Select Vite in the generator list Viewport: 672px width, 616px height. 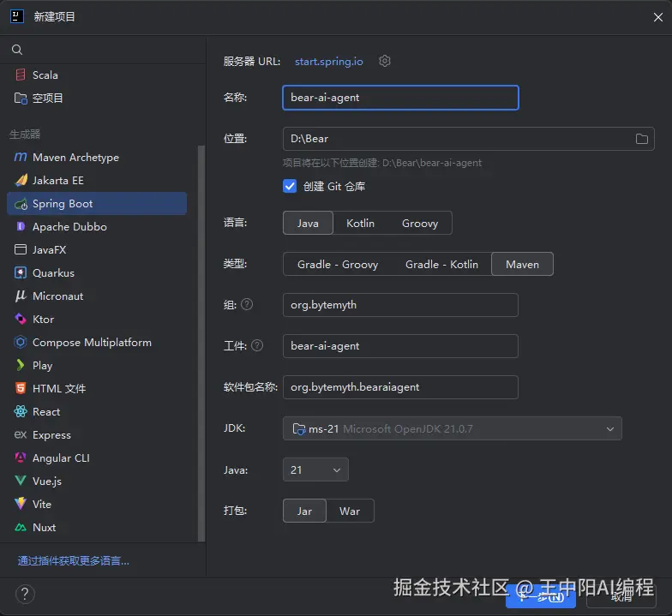[x=97, y=504]
